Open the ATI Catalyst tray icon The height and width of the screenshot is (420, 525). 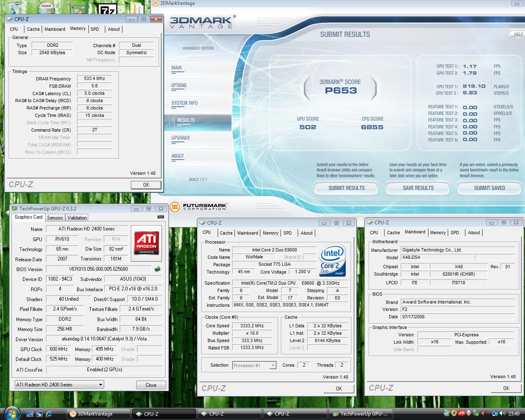click(x=461, y=413)
